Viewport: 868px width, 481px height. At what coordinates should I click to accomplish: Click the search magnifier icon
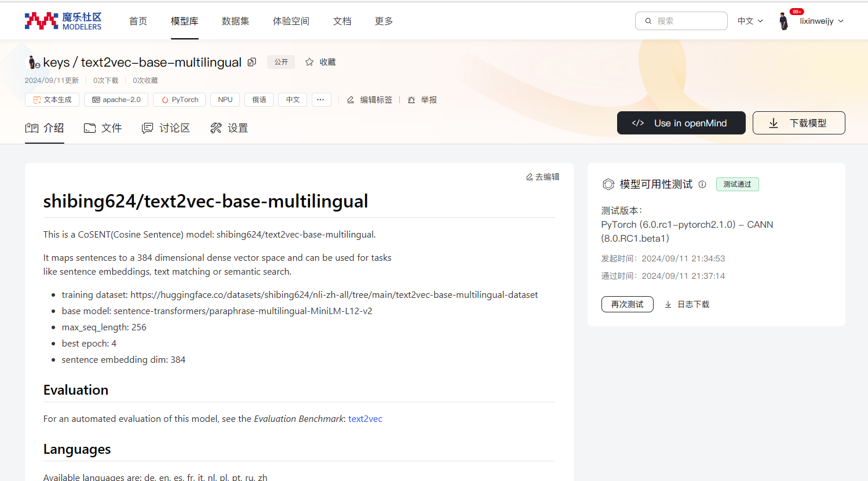pos(648,21)
